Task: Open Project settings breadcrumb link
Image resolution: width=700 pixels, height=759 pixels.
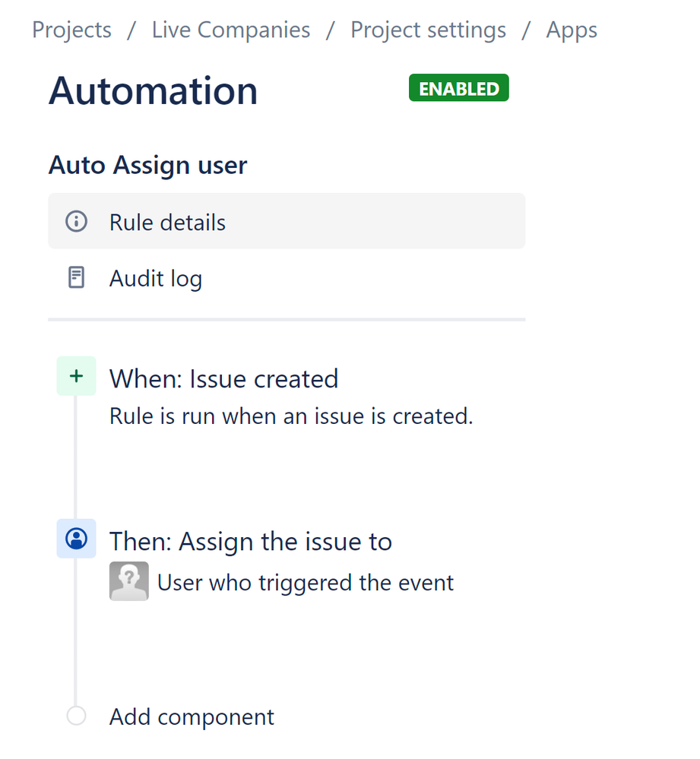Action: 428,30
